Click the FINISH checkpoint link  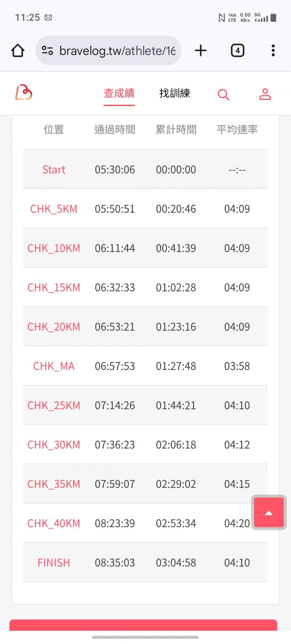tap(54, 563)
